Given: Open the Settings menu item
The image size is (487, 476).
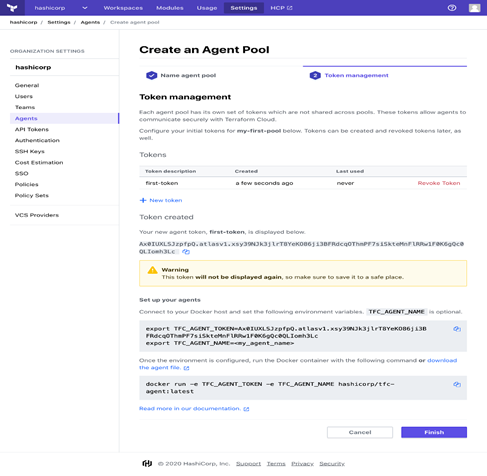Looking at the screenshot, I should 244,8.
